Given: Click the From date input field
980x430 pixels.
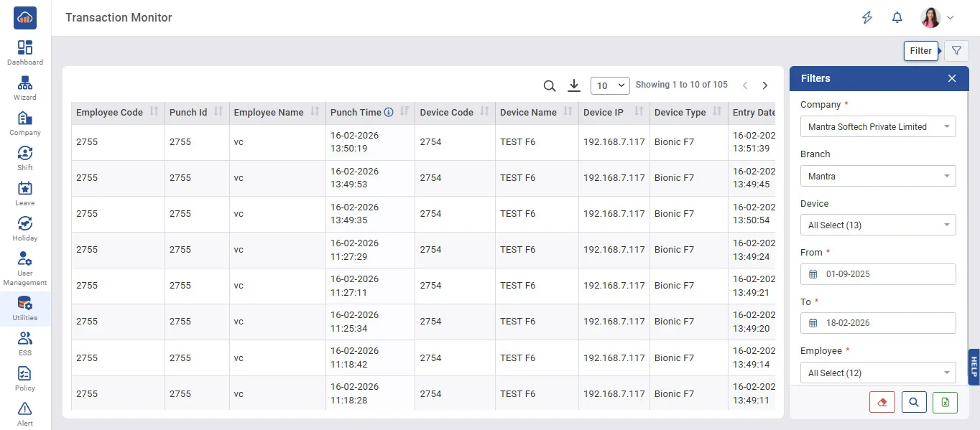Looking at the screenshot, I should 878,274.
